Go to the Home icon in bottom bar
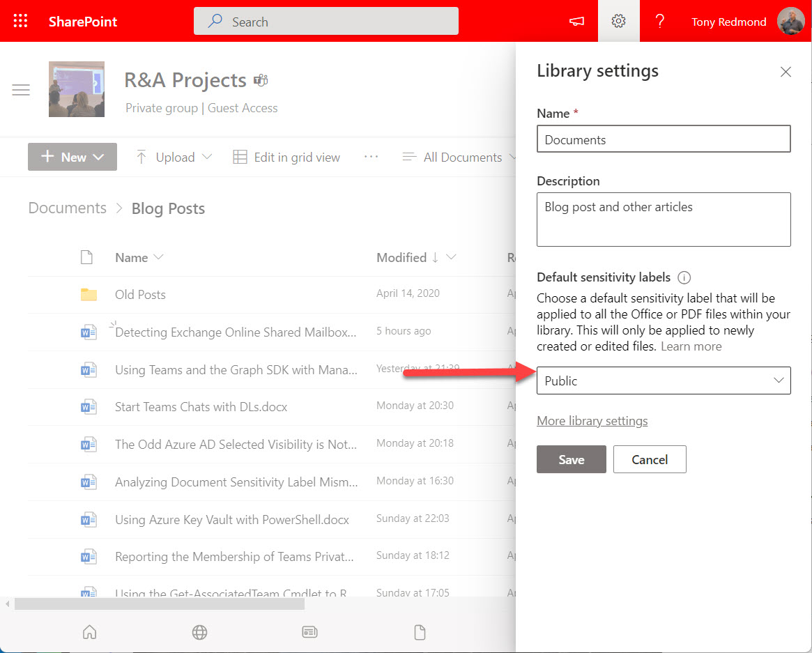The height and width of the screenshot is (653, 812). point(90,632)
